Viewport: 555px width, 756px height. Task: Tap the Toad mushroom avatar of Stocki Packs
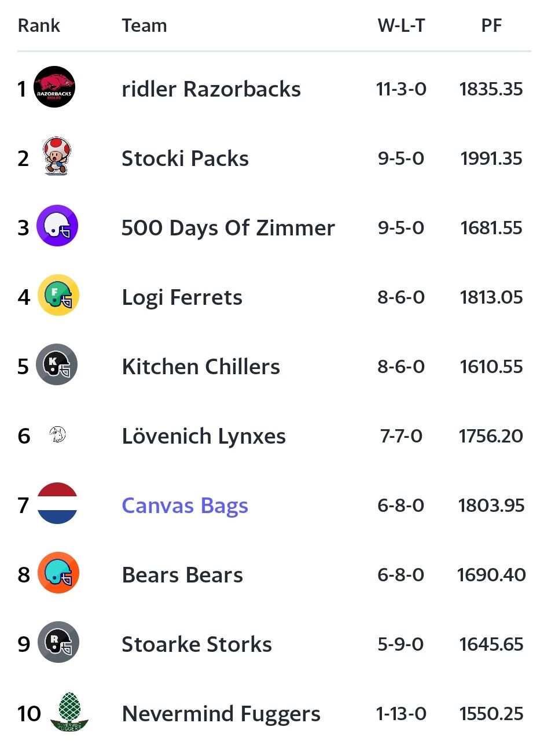pyautogui.click(x=57, y=156)
